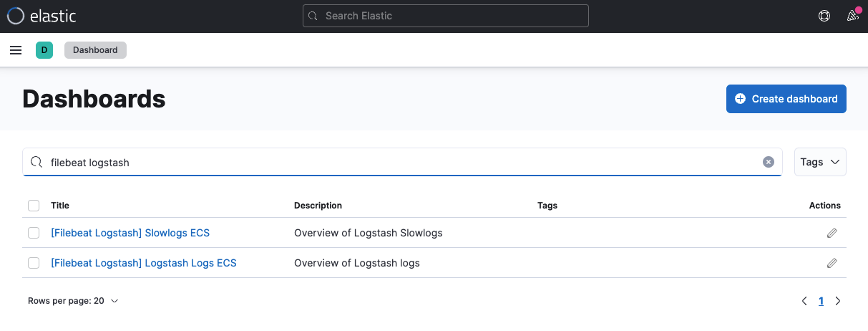The height and width of the screenshot is (331, 868).
Task: Check the Slowlogs ECS row checkbox
Action: (x=34, y=233)
